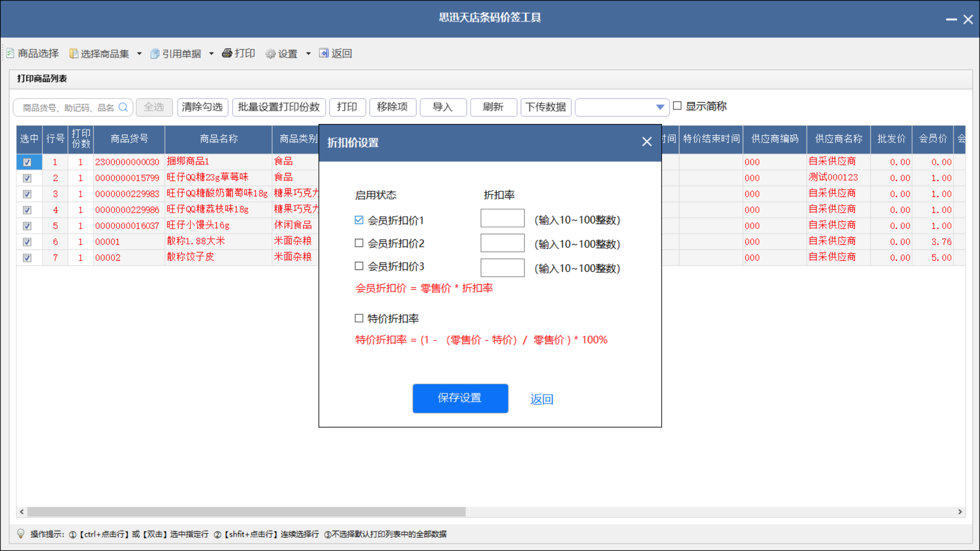Open the empty combo box beside 下传数据
Viewport: 980px width, 551px height.
[660, 107]
